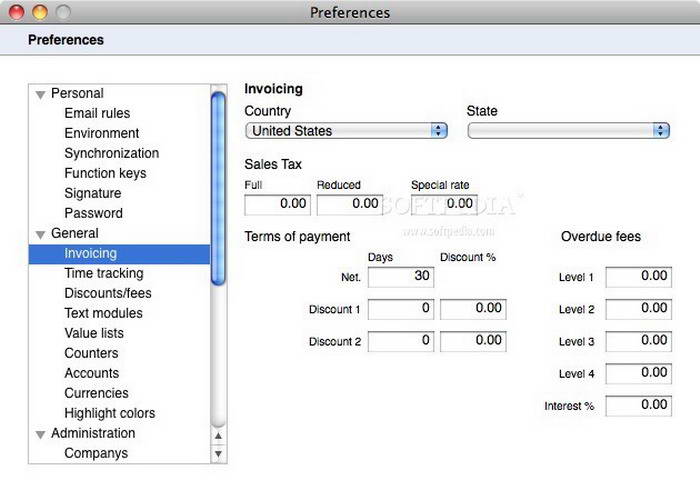The image size is (700, 491).
Task: Open Highlight colors preferences
Action: click(x=109, y=413)
